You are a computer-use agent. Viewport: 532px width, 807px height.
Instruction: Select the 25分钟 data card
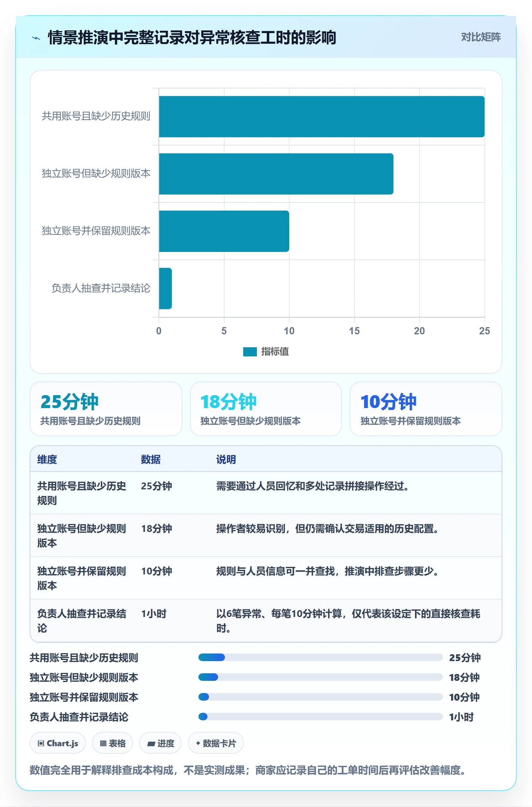(x=106, y=409)
